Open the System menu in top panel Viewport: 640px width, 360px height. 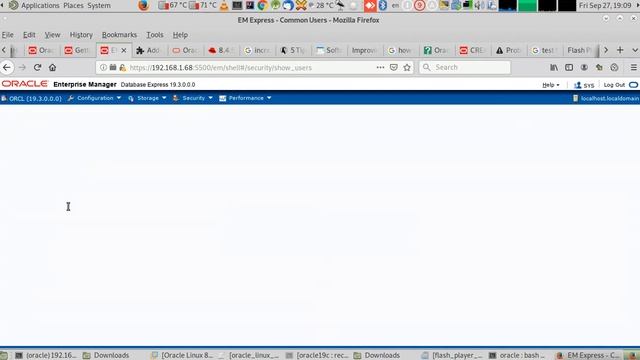coord(99,5)
